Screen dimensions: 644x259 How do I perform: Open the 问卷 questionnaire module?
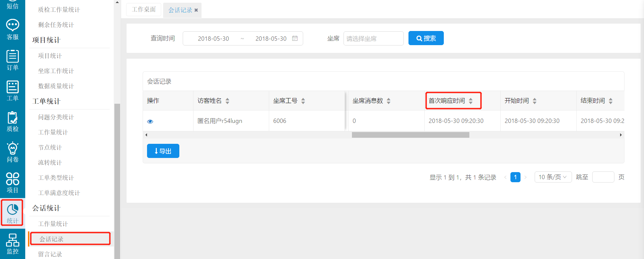[x=12, y=152]
